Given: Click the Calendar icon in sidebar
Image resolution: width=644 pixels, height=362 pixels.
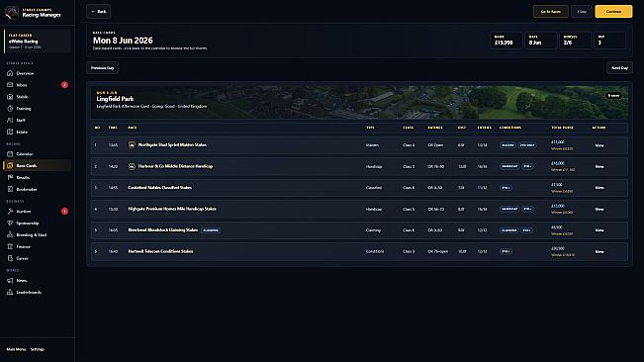Looking at the screenshot, I should pos(10,154).
